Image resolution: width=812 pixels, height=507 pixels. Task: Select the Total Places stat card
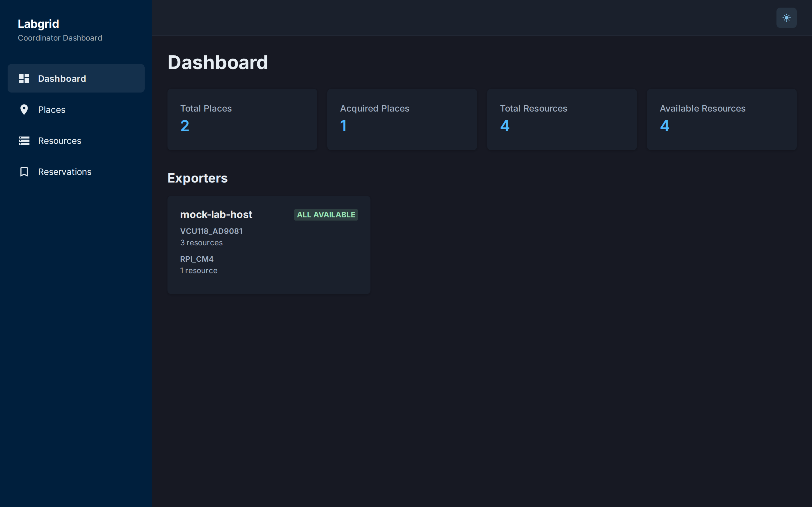click(x=242, y=119)
